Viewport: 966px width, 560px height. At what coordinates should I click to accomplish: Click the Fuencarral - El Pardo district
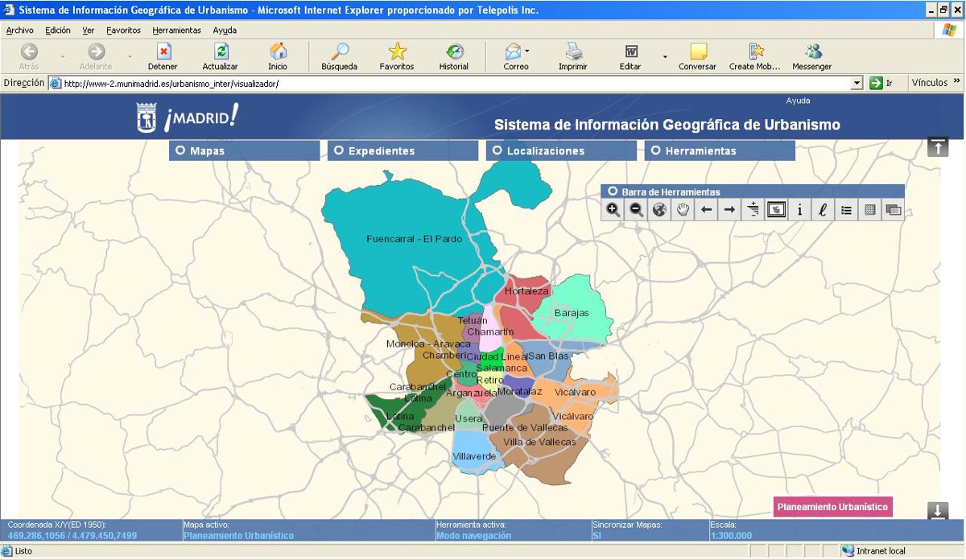414,239
